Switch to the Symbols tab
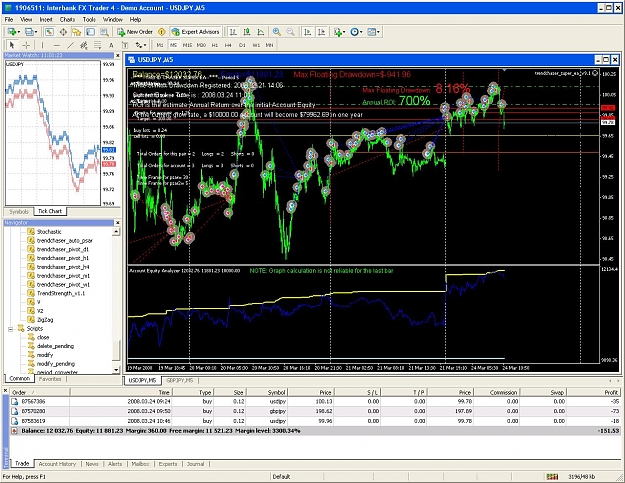The image size is (625, 483). point(19,211)
